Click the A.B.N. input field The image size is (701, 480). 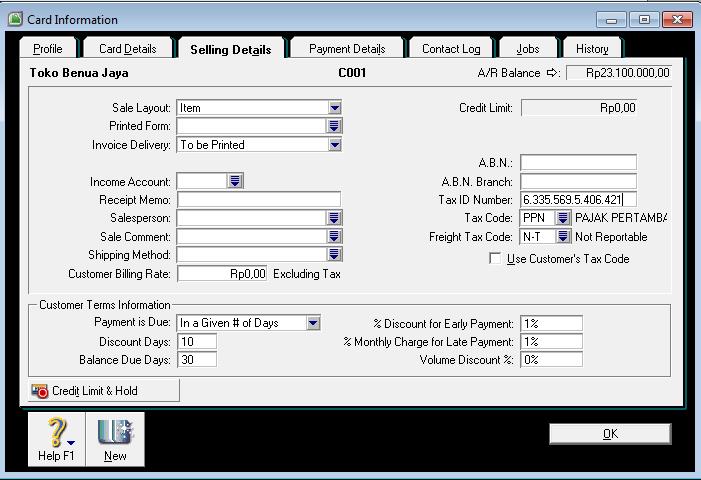[579, 163]
